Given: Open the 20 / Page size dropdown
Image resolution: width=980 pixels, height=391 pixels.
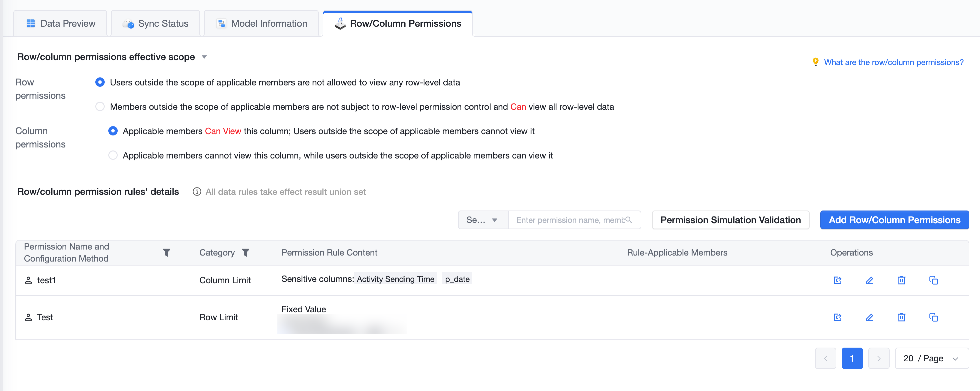Looking at the screenshot, I should coord(931,358).
